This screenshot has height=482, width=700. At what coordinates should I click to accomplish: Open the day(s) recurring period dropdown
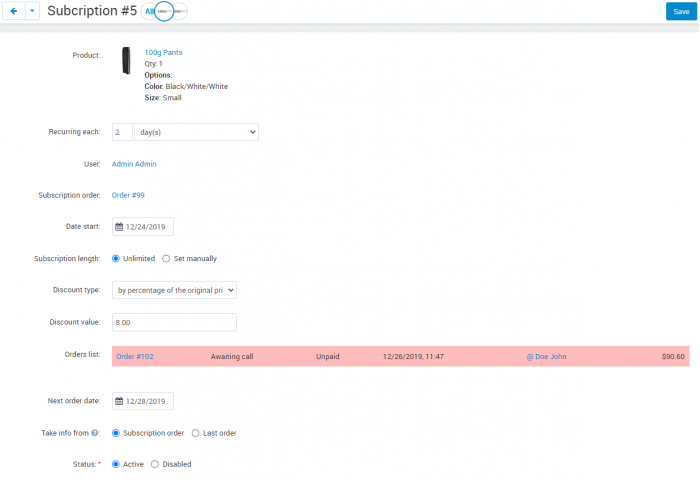pyautogui.click(x=196, y=132)
